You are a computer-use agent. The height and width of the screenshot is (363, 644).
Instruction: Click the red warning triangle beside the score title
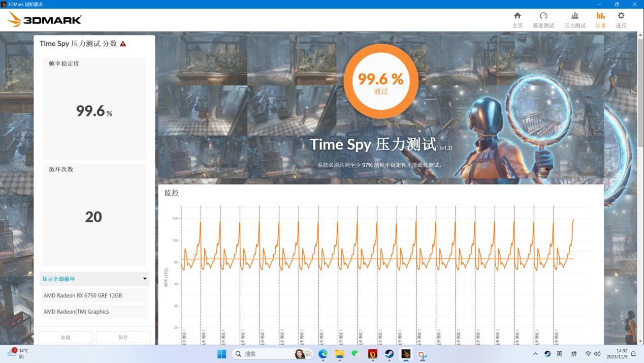[x=123, y=44]
